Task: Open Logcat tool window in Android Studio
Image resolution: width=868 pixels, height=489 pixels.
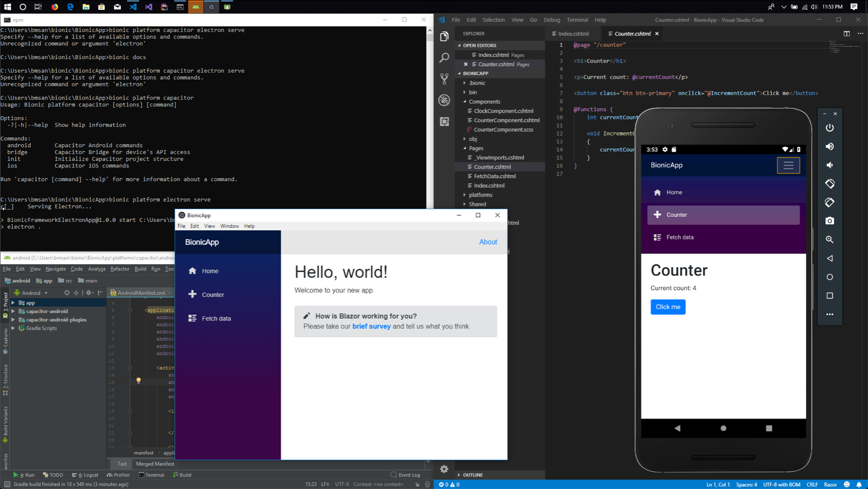Action: pos(85,475)
